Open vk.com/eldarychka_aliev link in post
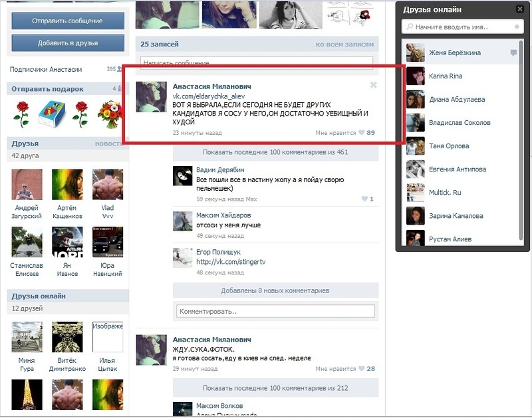The width and height of the screenshot is (532, 418). [208, 96]
